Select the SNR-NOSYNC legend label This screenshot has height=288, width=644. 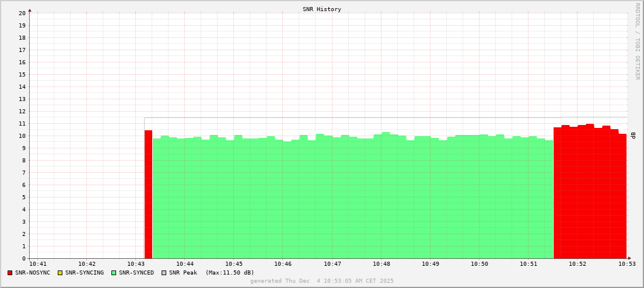(x=33, y=273)
